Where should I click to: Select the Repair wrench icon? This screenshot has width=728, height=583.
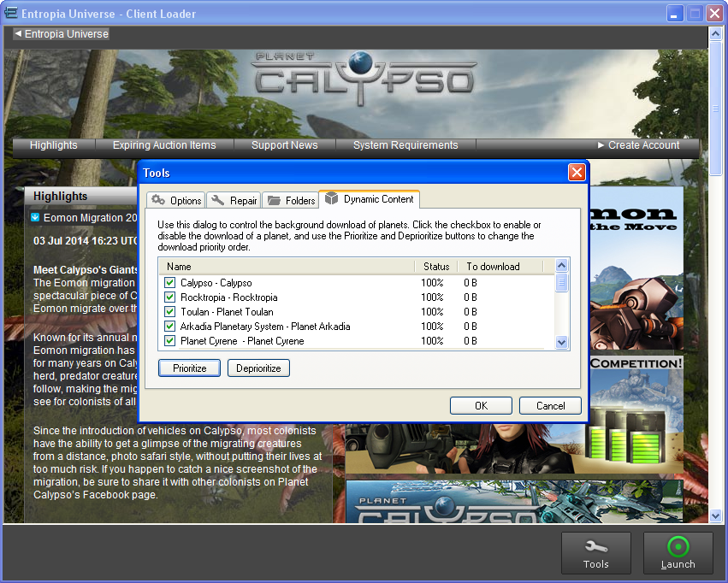(x=219, y=200)
